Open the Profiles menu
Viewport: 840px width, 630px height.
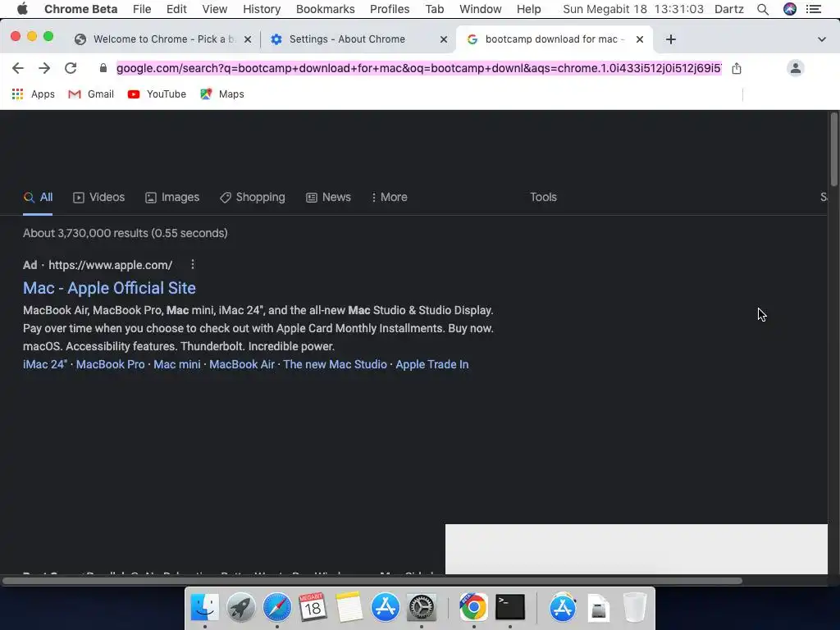point(390,9)
